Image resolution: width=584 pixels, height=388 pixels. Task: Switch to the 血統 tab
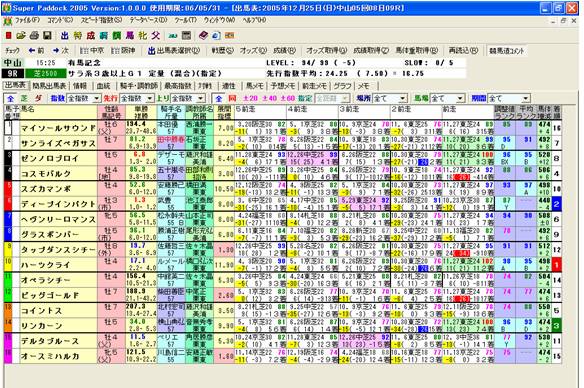pyautogui.click(x=103, y=86)
